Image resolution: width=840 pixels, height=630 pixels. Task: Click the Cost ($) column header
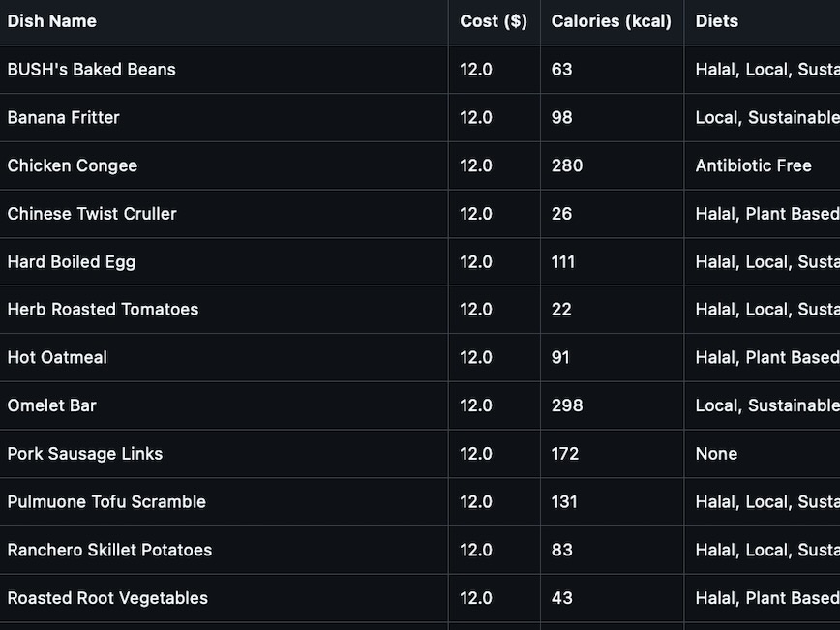click(x=494, y=21)
